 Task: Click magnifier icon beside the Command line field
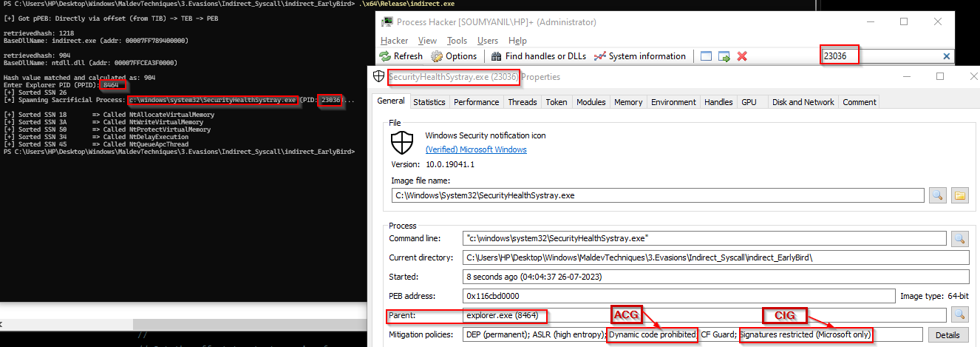coord(959,238)
